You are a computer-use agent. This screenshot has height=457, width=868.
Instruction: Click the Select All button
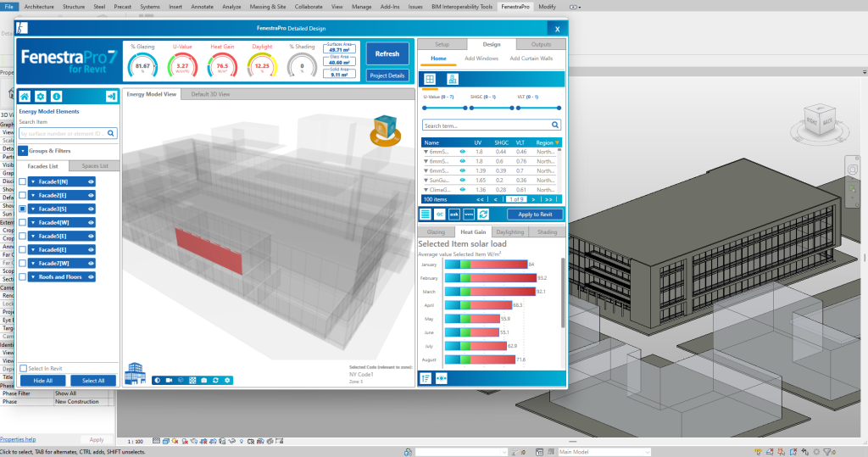[93, 381]
